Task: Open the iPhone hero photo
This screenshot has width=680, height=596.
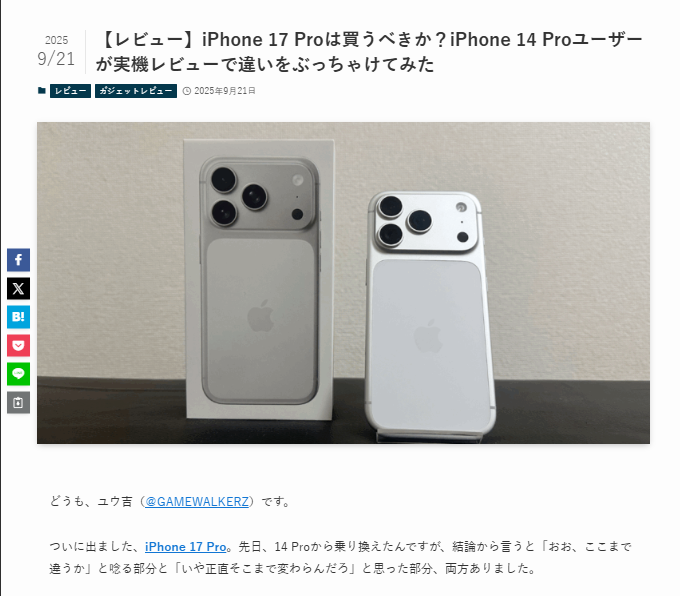Action: pyautogui.click(x=343, y=283)
